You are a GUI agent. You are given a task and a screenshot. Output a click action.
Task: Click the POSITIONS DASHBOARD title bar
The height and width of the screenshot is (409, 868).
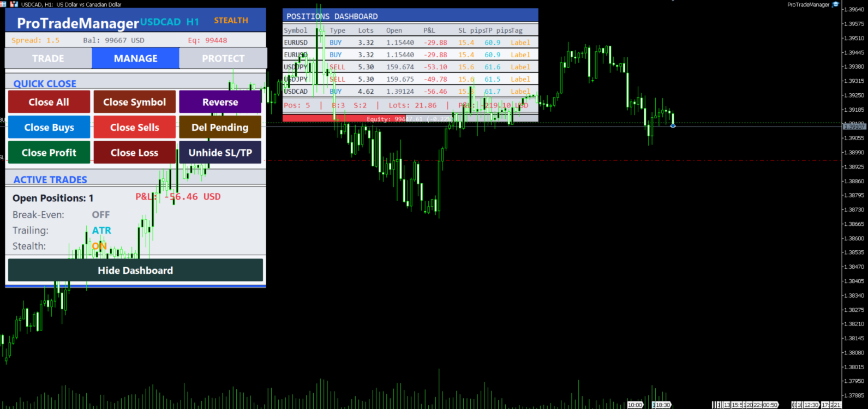pyautogui.click(x=410, y=16)
